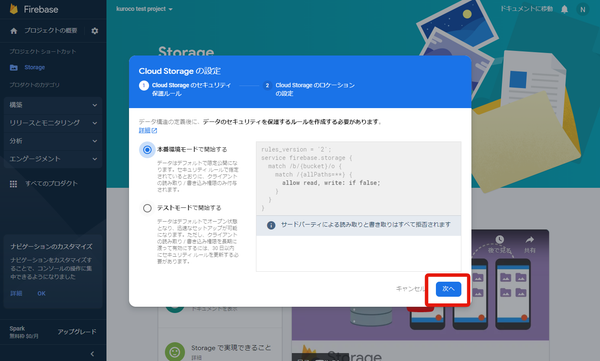This screenshot has width=600, height=361.
Task: Open project settings gear icon
Action: pyautogui.click(x=95, y=31)
